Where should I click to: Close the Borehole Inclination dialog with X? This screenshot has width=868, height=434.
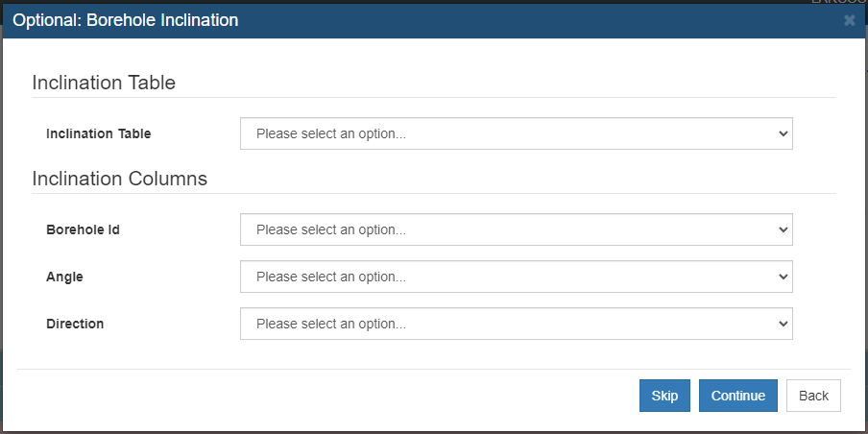(849, 21)
